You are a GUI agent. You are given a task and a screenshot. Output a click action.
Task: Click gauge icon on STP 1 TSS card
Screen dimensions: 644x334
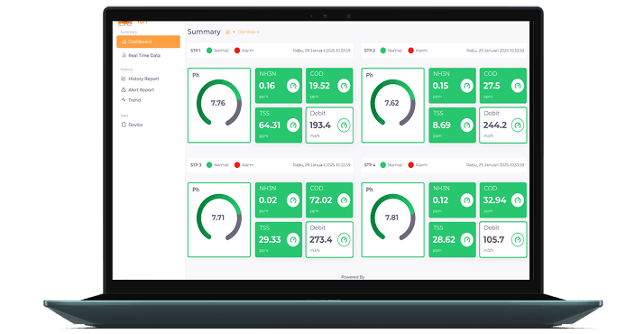(x=293, y=125)
